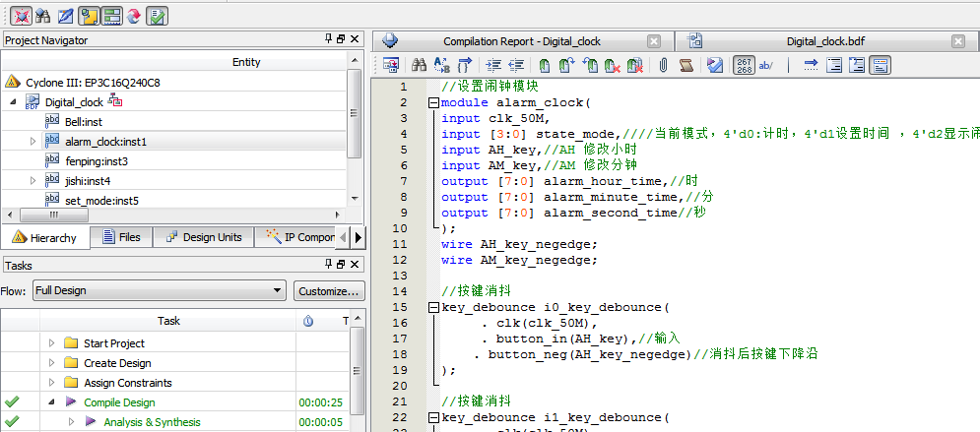
Task: Pin the Tasks panel
Action: pyautogui.click(x=329, y=265)
